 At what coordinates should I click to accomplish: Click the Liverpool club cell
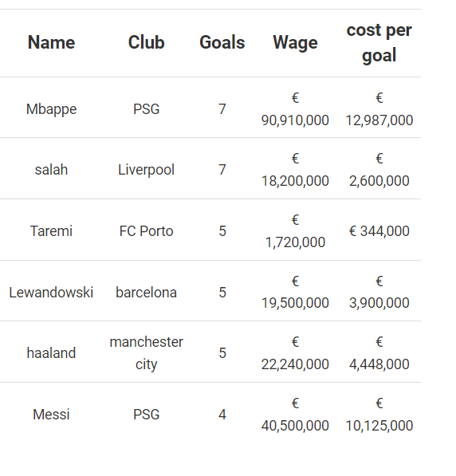tap(146, 170)
